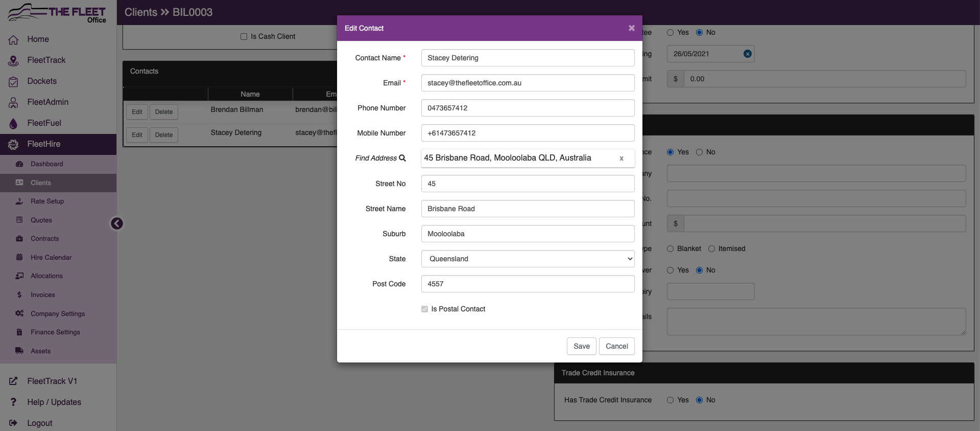Cancel the Edit Contact dialog

617,346
